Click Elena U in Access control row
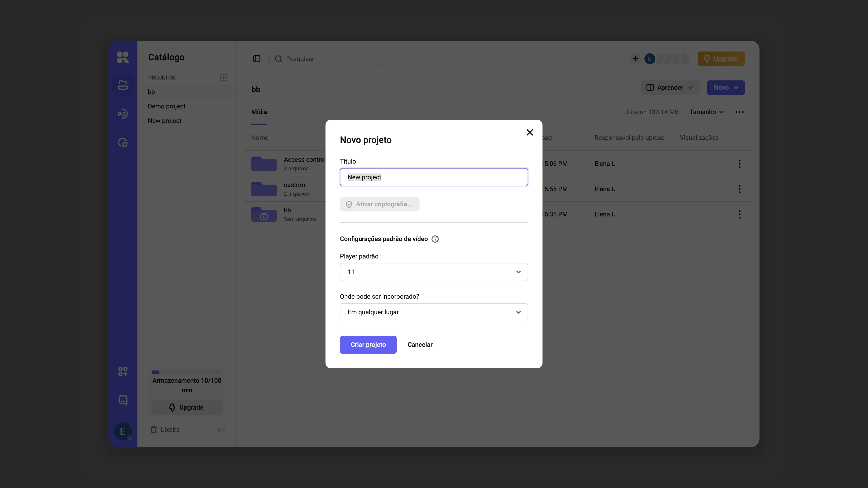868x488 pixels. tap(605, 164)
